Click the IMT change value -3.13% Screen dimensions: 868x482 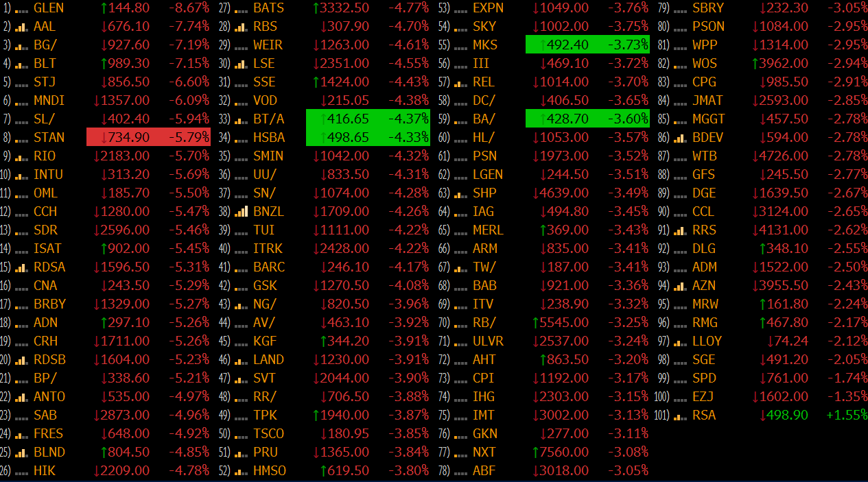pyautogui.click(x=628, y=415)
